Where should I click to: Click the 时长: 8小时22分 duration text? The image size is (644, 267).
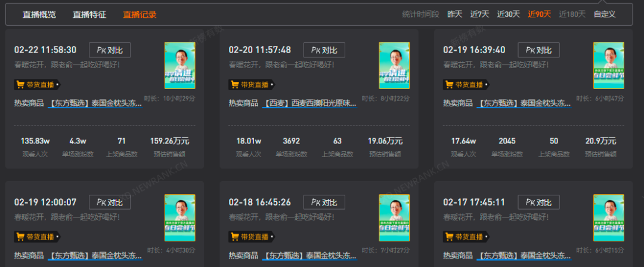(386, 99)
